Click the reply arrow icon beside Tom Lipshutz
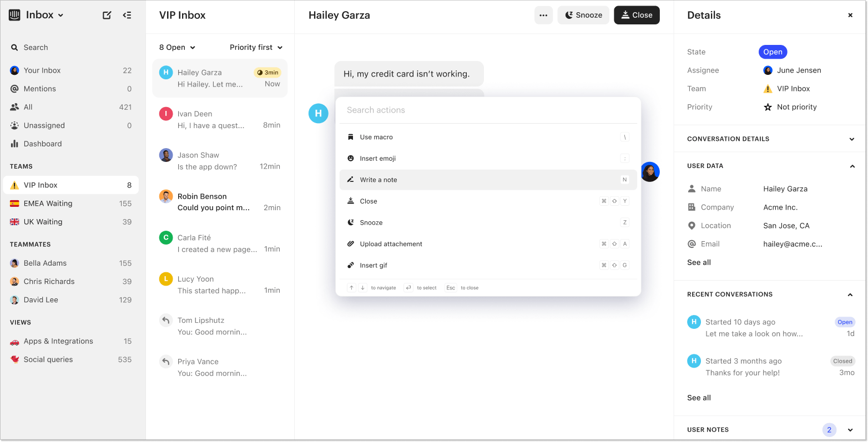This screenshot has height=442, width=868. [x=166, y=320]
